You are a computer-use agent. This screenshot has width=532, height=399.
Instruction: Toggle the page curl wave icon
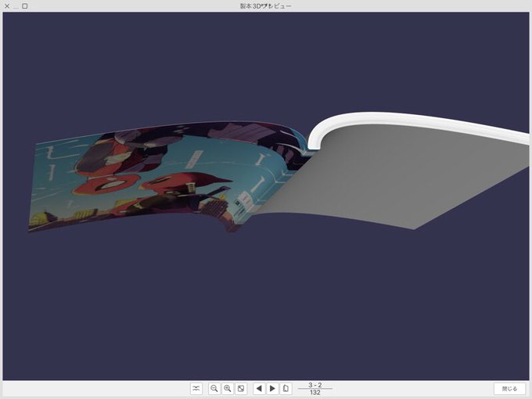tap(196, 389)
